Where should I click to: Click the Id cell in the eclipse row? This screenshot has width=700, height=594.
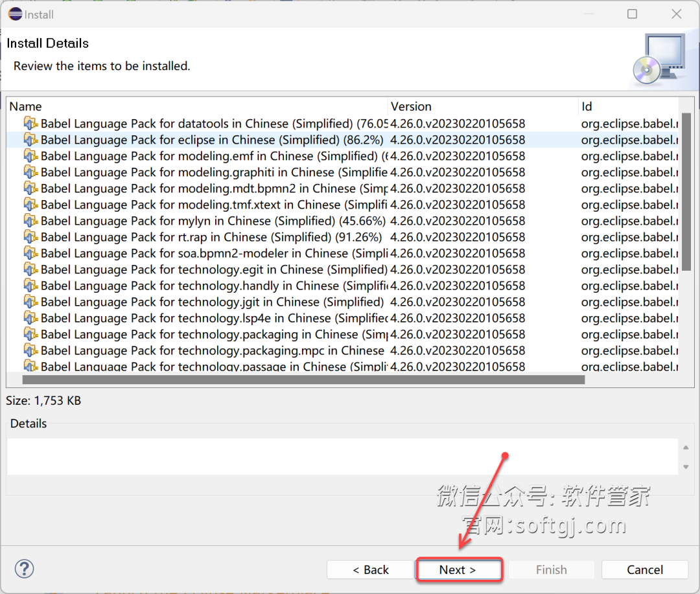(x=629, y=140)
